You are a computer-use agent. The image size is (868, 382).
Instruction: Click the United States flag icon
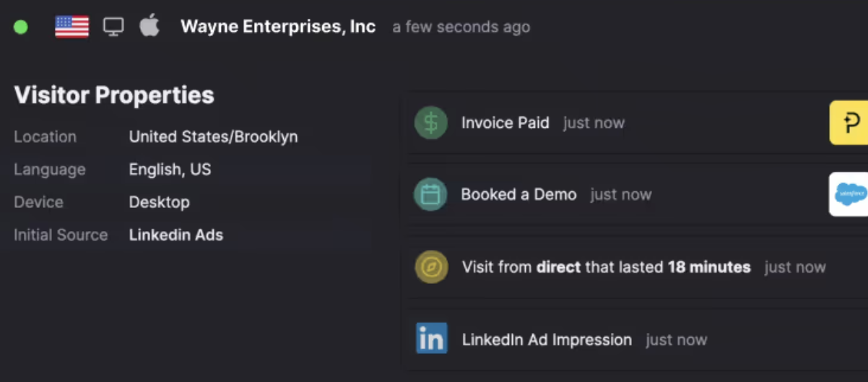pyautogui.click(x=72, y=27)
